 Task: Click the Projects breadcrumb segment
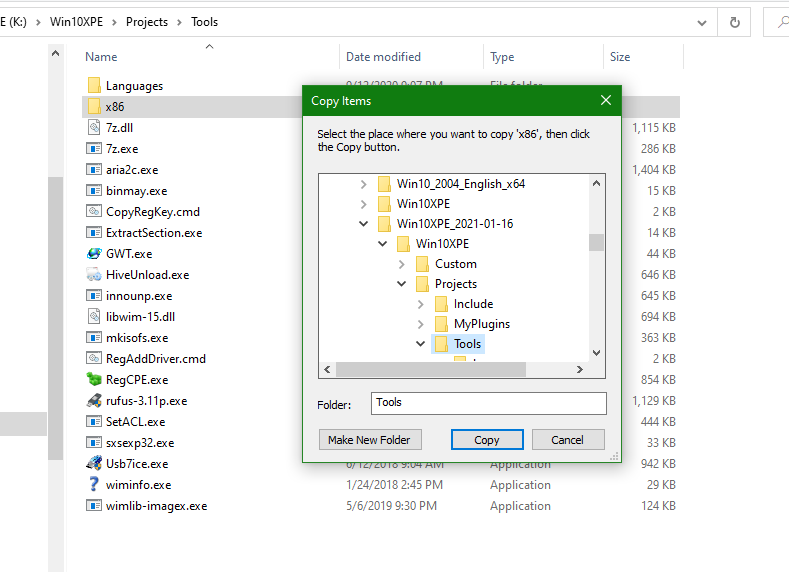click(x=147, y=22)
